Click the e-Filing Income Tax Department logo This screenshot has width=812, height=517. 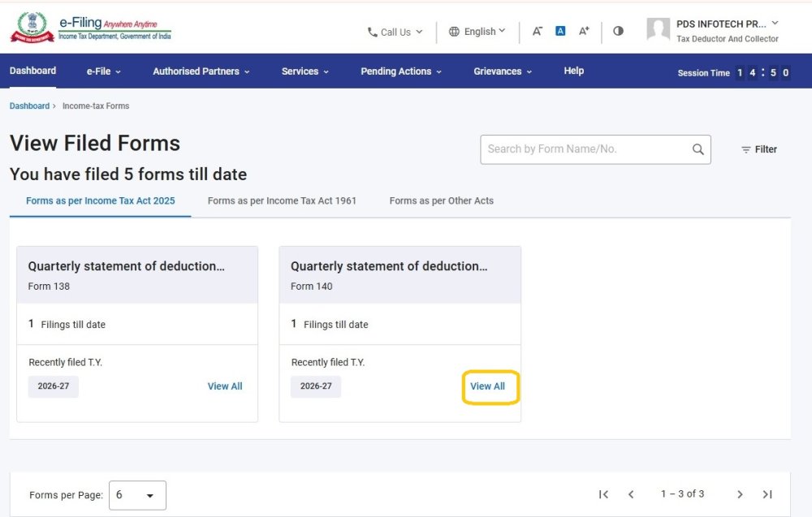(x=91, y=28)
